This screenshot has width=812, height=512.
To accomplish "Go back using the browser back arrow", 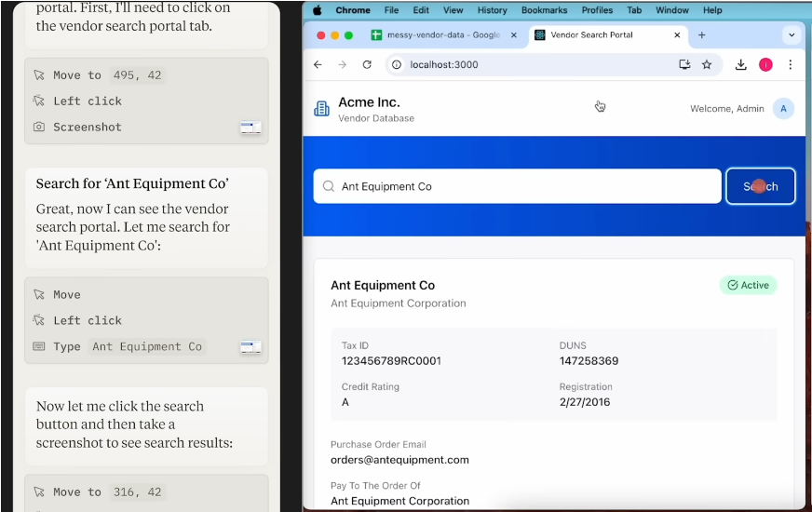I will [x=318, y=65].
